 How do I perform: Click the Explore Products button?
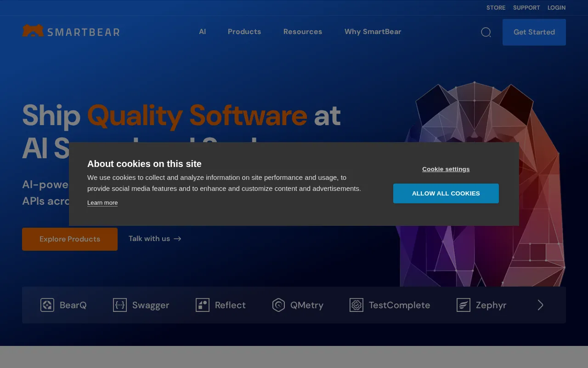70,239
